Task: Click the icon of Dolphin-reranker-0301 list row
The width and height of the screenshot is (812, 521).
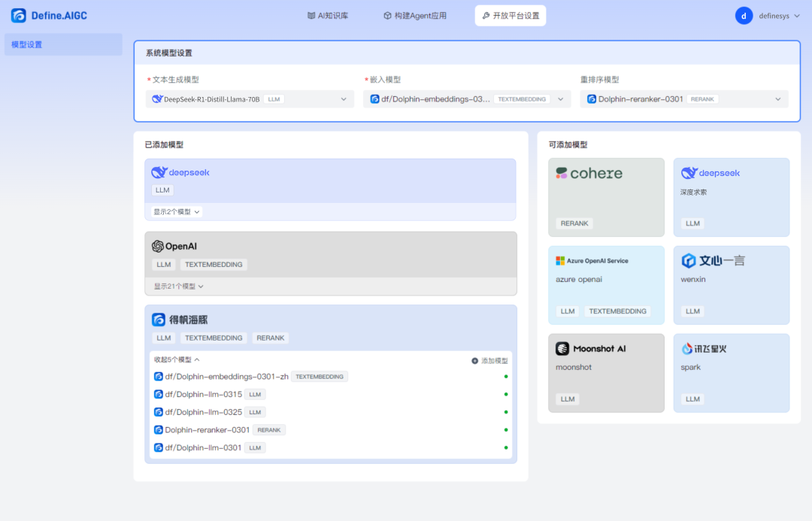Action: click(x=159, y=430)
